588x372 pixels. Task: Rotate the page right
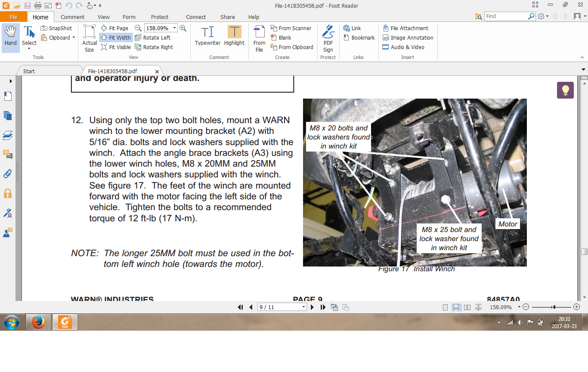154,47
